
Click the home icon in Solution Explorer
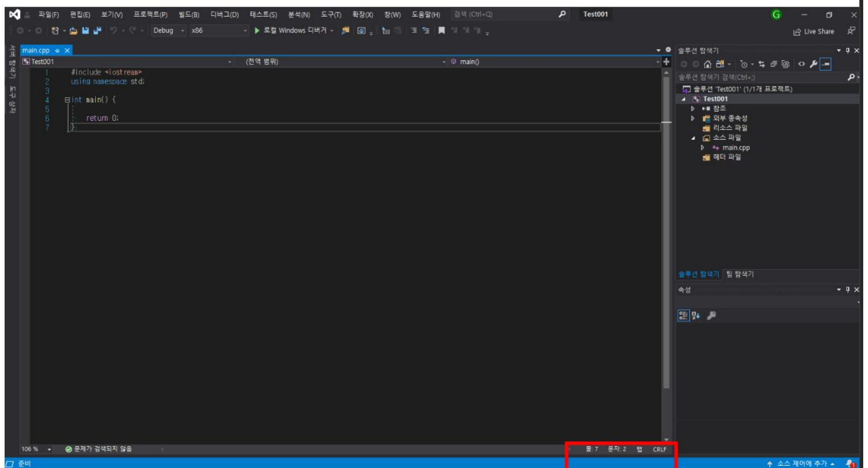click(x=708, y=64)
